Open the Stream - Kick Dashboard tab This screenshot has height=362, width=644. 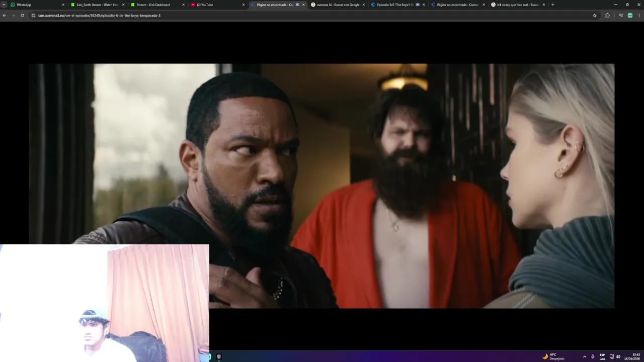[157, 5]
